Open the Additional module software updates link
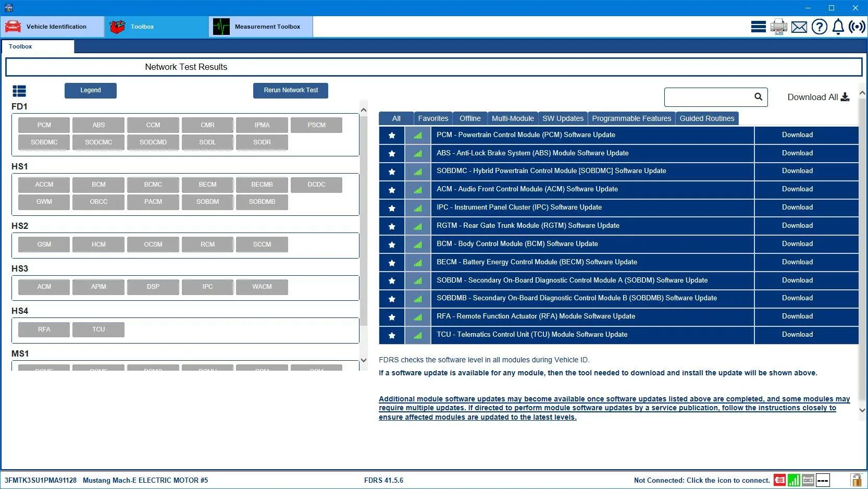 614,408
